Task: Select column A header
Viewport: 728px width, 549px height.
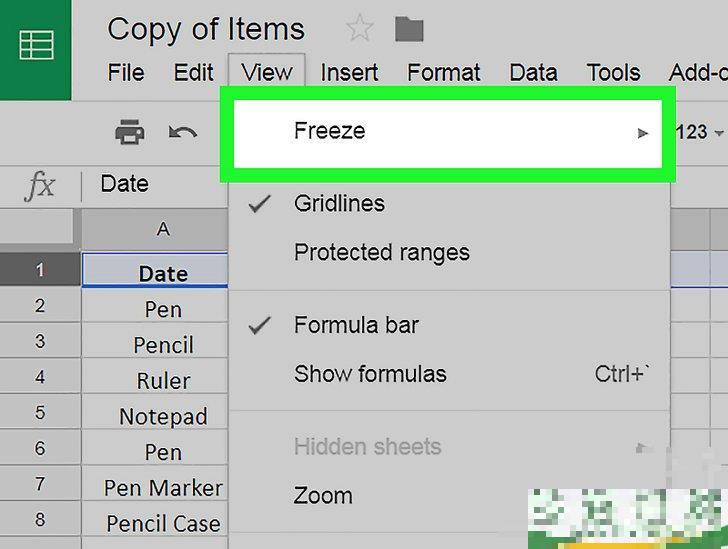Action: tap(162, 230)
